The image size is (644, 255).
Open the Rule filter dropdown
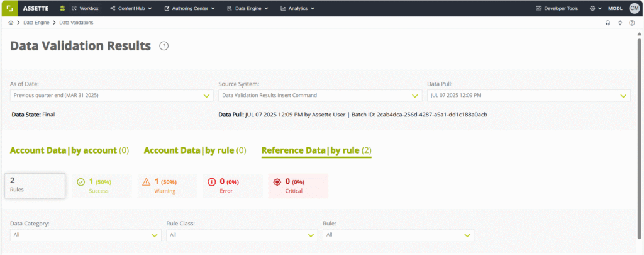point(398,235)
